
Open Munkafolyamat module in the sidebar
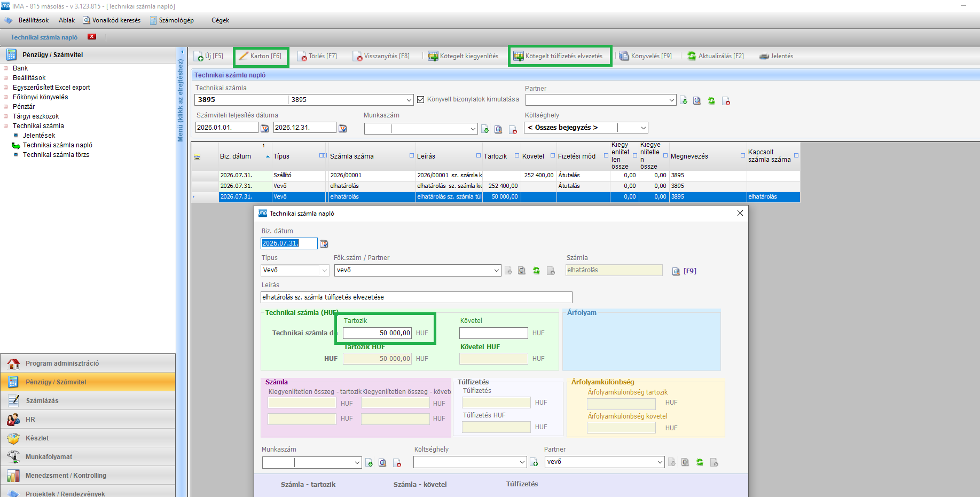pos(88,456)
